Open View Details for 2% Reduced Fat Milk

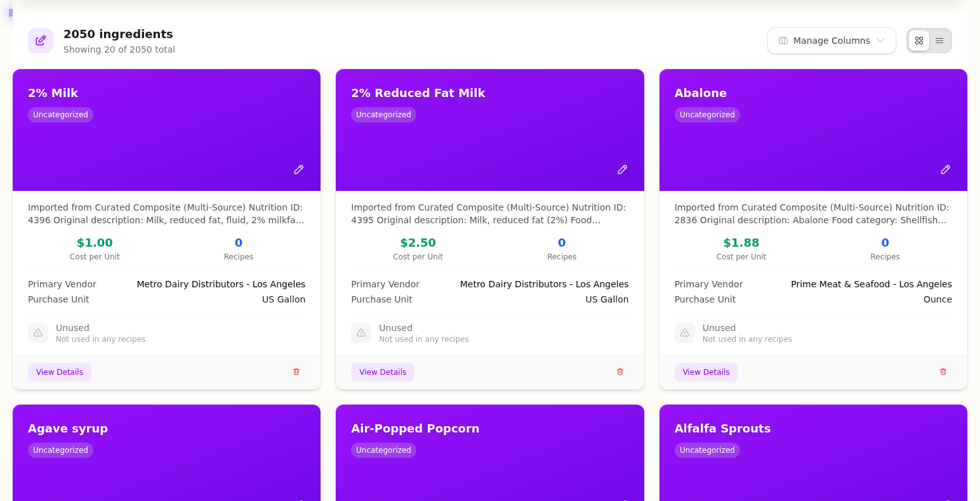tap(383, 372)
